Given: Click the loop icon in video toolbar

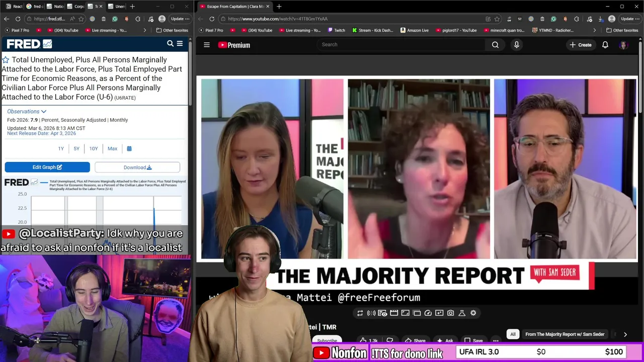Looking at the screenshot, I should coord(360,313).
